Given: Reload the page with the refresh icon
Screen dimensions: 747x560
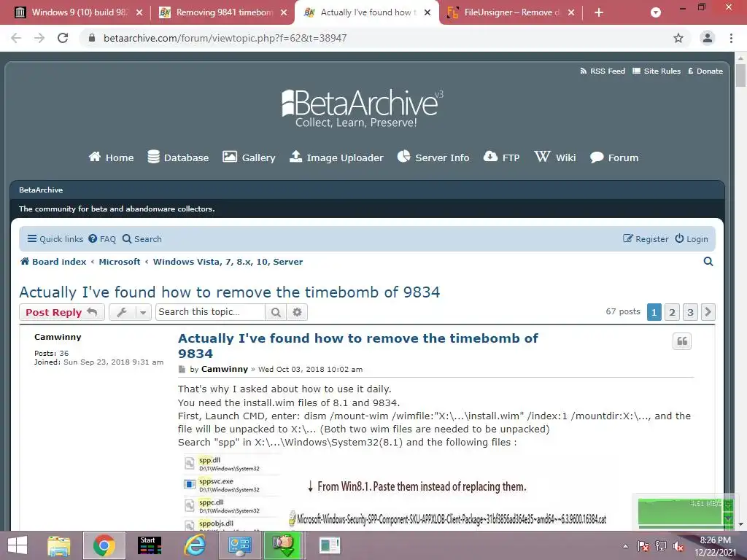Looking at the screenshot, I should (63, 38).
